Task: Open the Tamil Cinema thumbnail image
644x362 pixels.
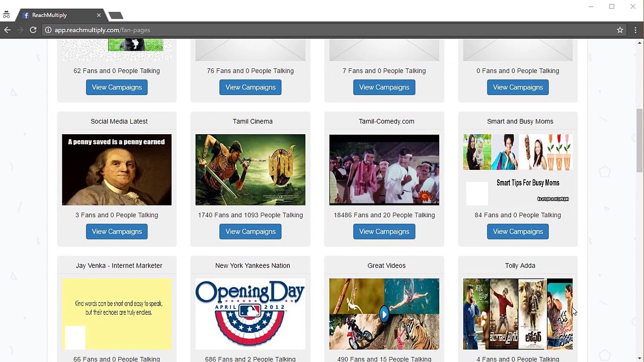Action: tap(251, 170)
